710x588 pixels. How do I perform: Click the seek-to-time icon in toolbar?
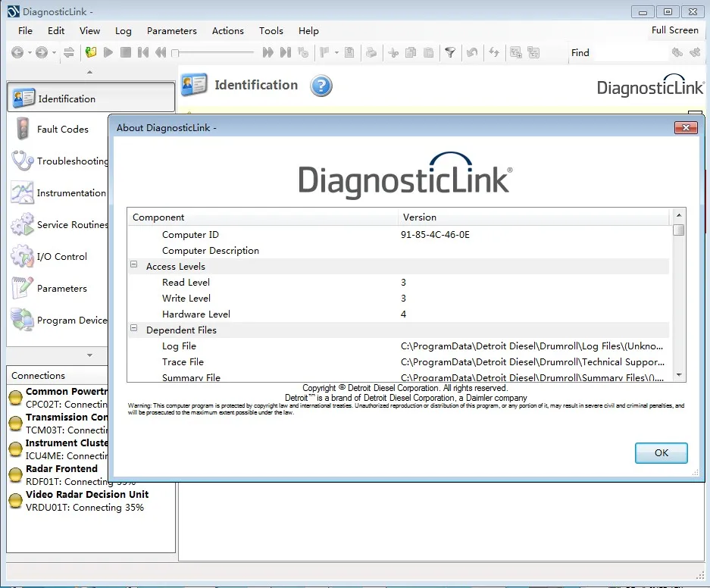tap(303, 52)
